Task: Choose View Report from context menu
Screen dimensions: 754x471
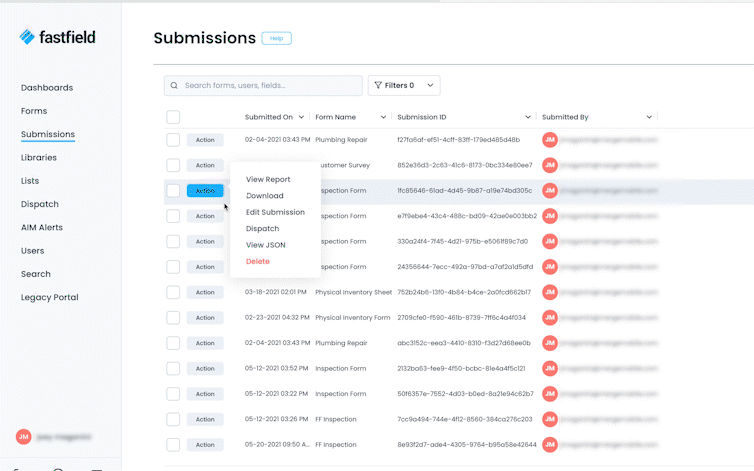Action: (x=268, y=180)
